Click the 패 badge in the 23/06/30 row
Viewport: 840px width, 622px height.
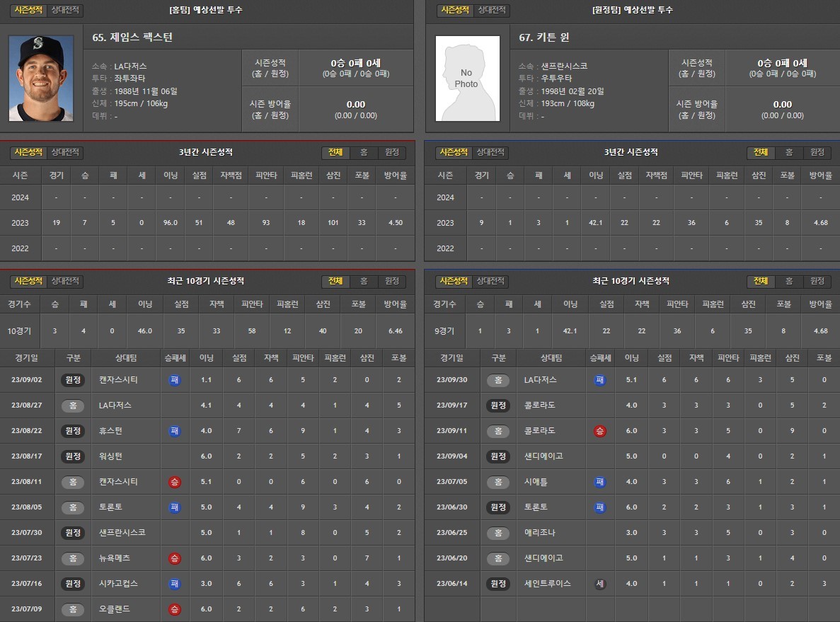tap(600, 507)
